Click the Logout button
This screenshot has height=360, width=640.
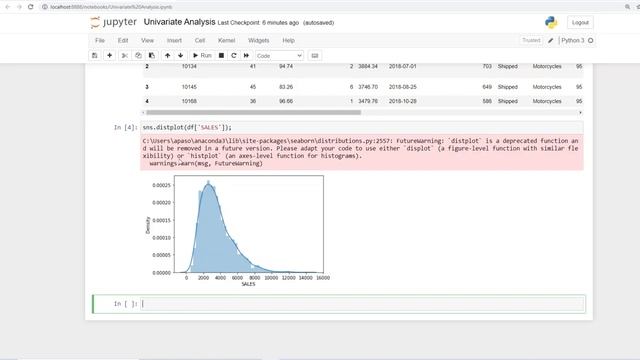click(580, 22)
